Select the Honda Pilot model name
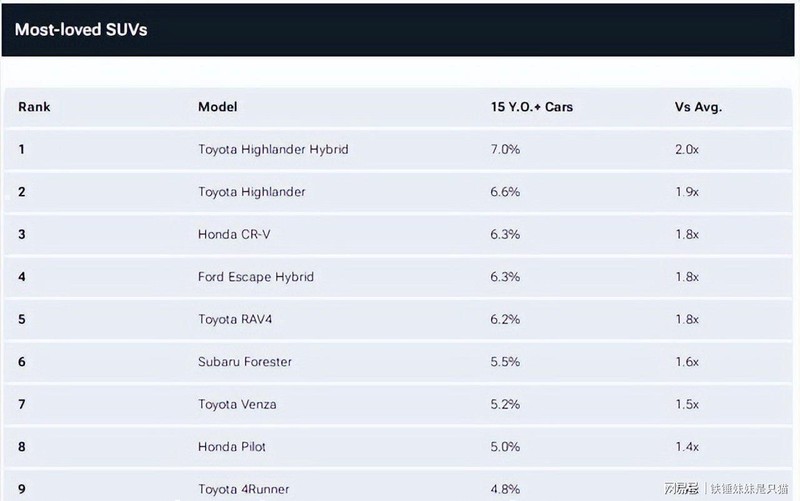This screenshot has height=501, width=800. point(232,446)
